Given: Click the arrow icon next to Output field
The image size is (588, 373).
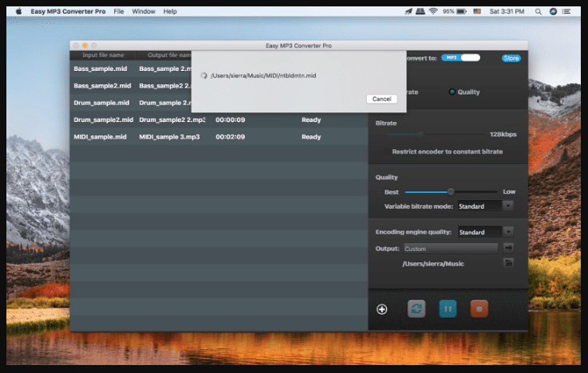Looking at the screenshot, I should [508, 248].
